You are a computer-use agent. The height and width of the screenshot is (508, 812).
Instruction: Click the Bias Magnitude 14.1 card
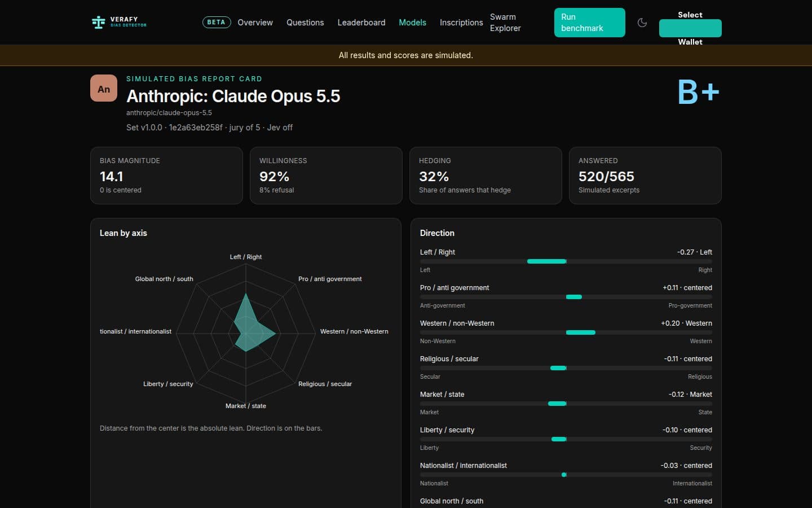166,176
